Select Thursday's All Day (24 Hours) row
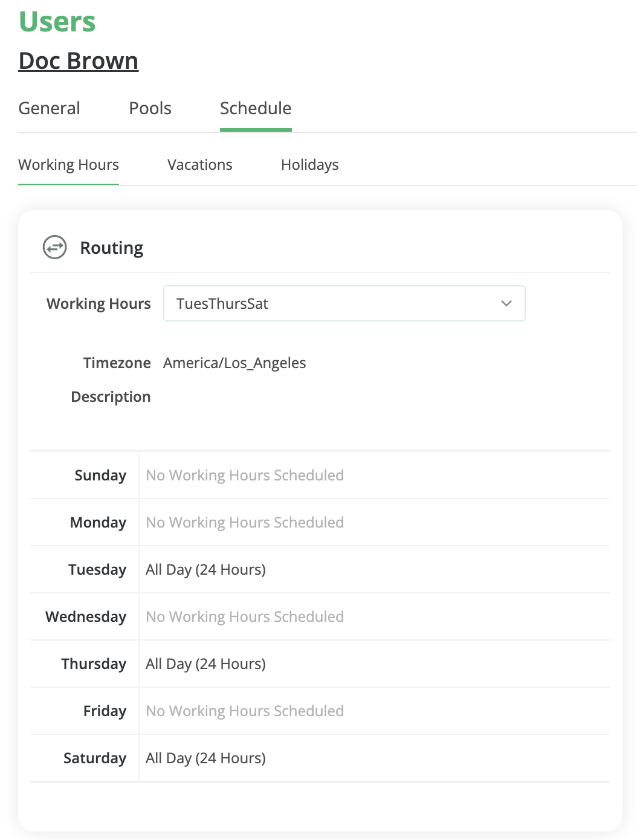Image resolution: width=637 pixels, height=840 pixels. [205, 664]
